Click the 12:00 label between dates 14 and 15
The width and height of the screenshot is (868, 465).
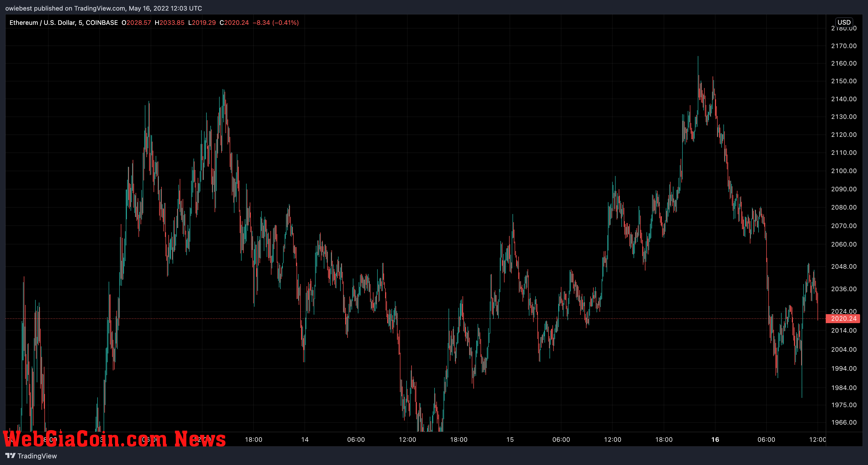pyautogui.click(x=407, y=440)
